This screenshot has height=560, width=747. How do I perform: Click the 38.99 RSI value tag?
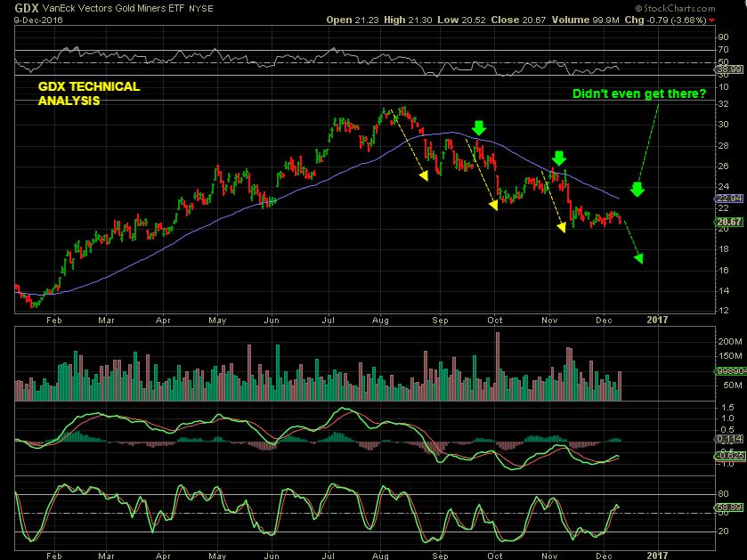(x=729, y=69)
